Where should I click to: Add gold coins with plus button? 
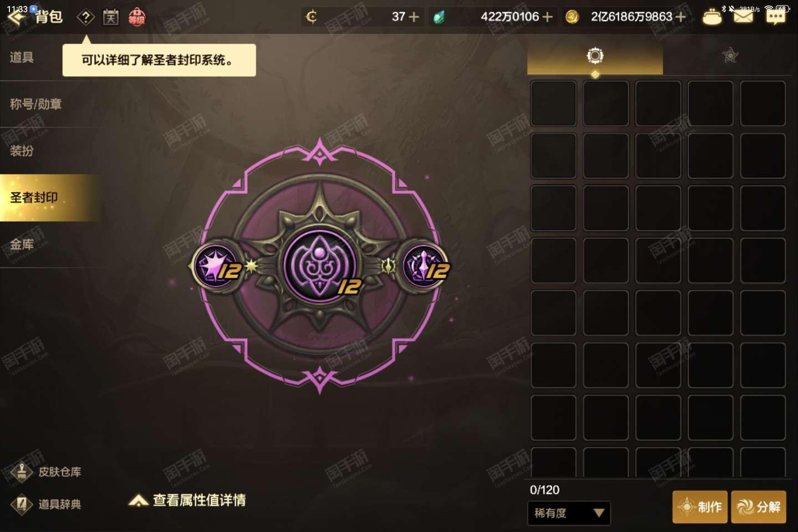[681, 17]
